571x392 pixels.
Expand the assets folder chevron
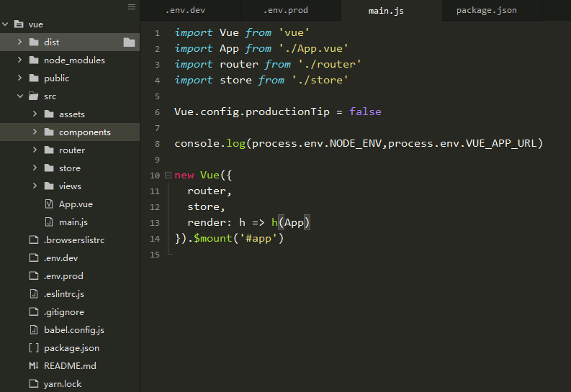click(35, 114)
